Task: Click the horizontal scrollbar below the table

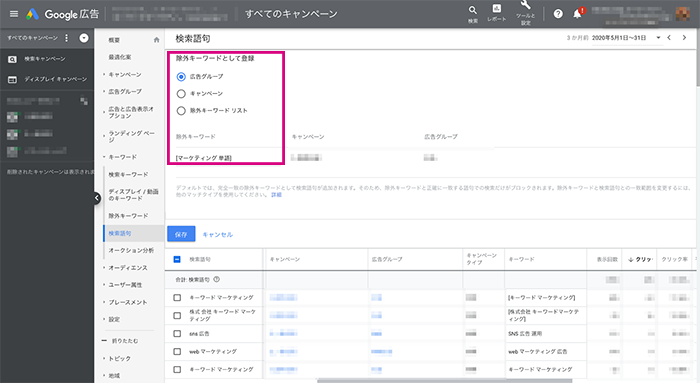Action: point(445,381)
